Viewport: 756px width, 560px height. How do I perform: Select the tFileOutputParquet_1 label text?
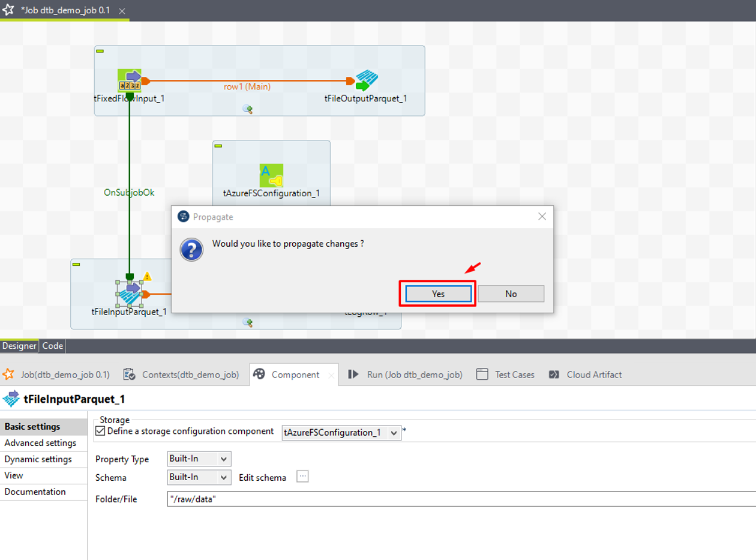[366, 98]
